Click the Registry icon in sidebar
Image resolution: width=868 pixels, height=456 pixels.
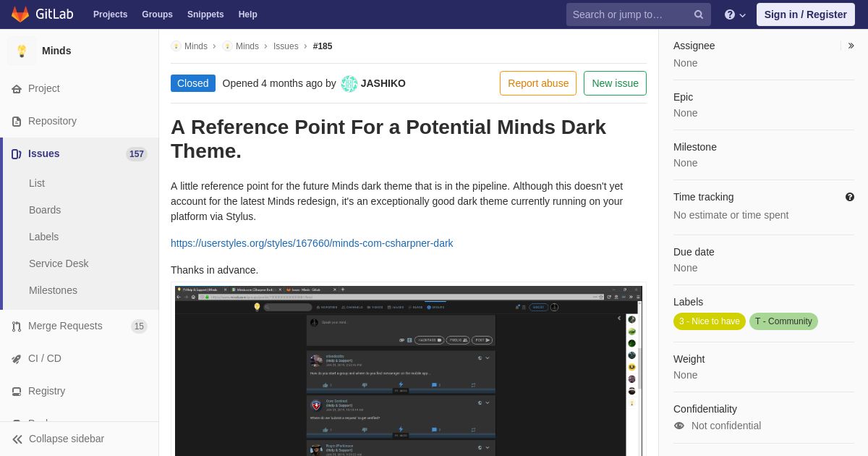coord(17,392)
